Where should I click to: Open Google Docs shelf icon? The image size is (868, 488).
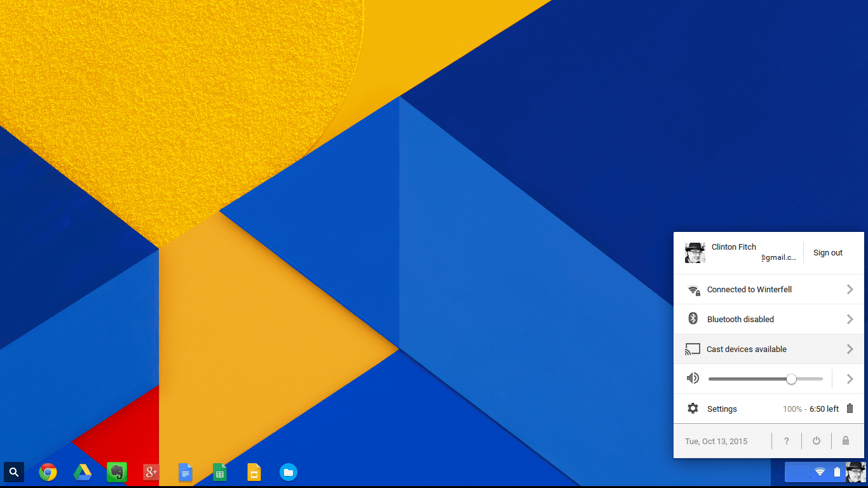186,472
